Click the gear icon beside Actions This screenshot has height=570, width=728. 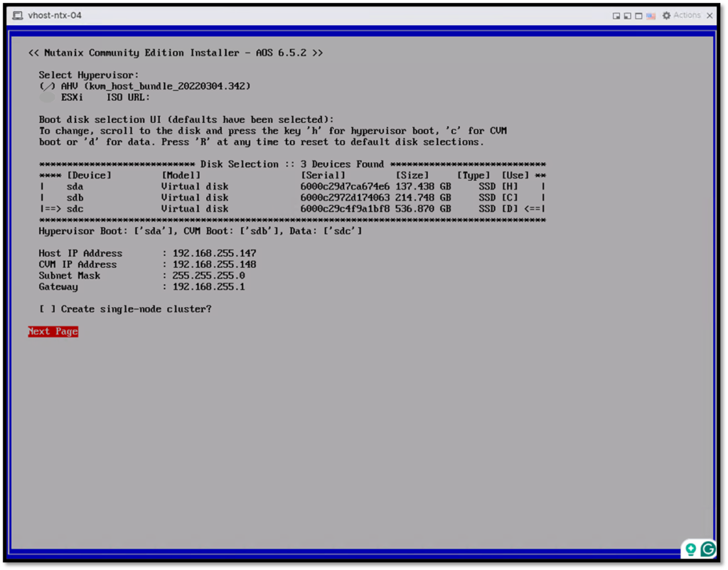(x=666, y=16)
